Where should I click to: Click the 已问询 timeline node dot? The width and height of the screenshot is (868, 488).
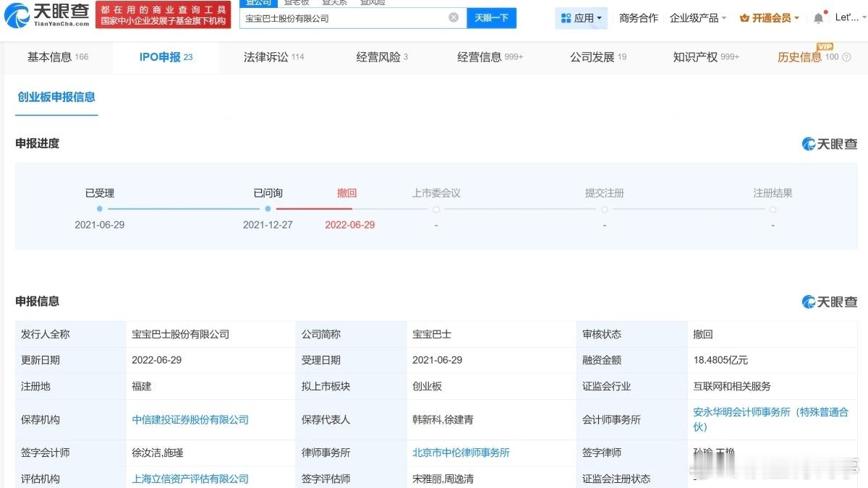click(268, 209)
